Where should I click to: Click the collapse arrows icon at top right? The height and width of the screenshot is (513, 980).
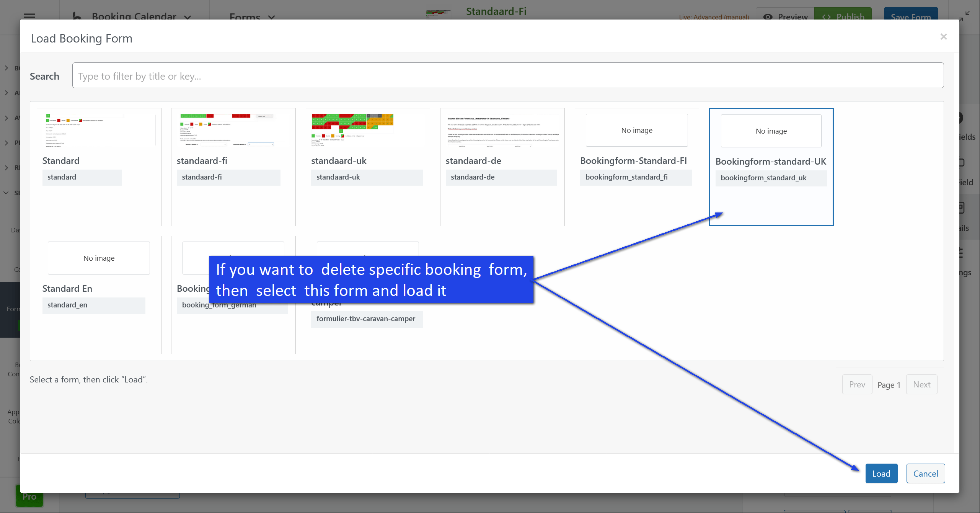(x=965, y=16)
